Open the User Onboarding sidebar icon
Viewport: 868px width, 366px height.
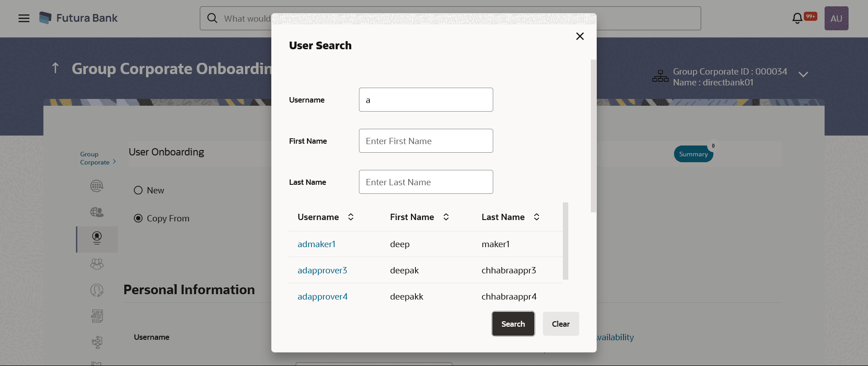97,238
